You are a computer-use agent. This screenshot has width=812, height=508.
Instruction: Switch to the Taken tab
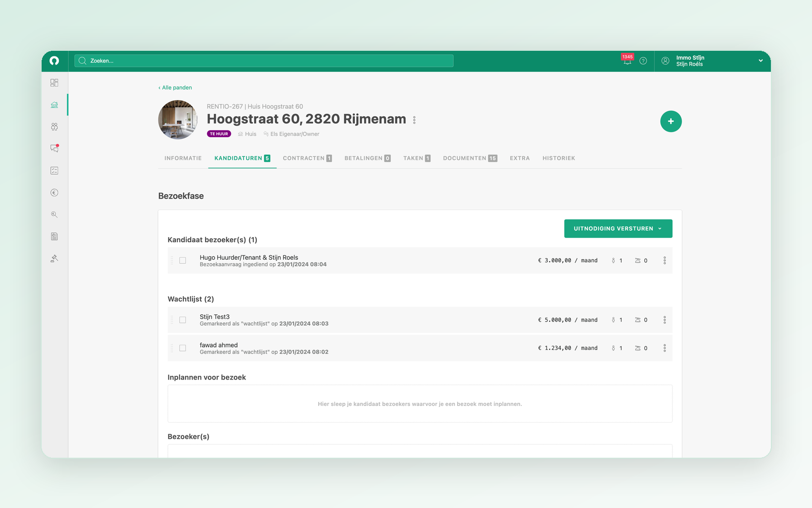[417, 158]
